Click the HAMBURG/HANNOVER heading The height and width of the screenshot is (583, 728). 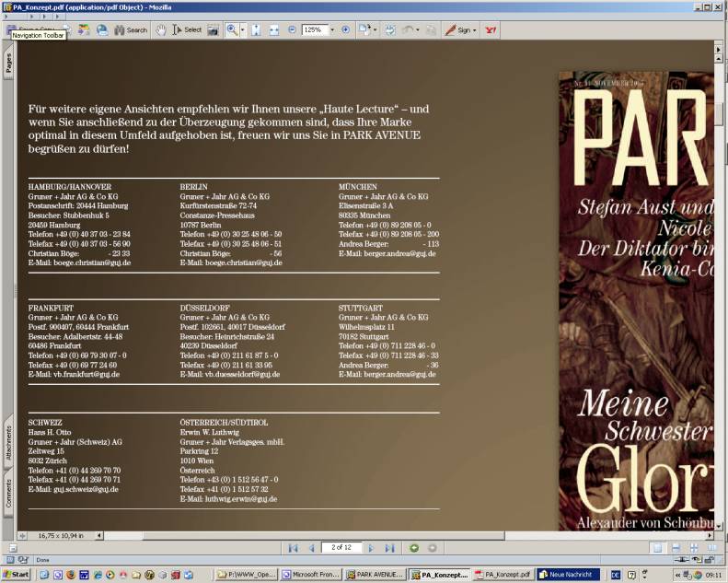pos(70,187)
